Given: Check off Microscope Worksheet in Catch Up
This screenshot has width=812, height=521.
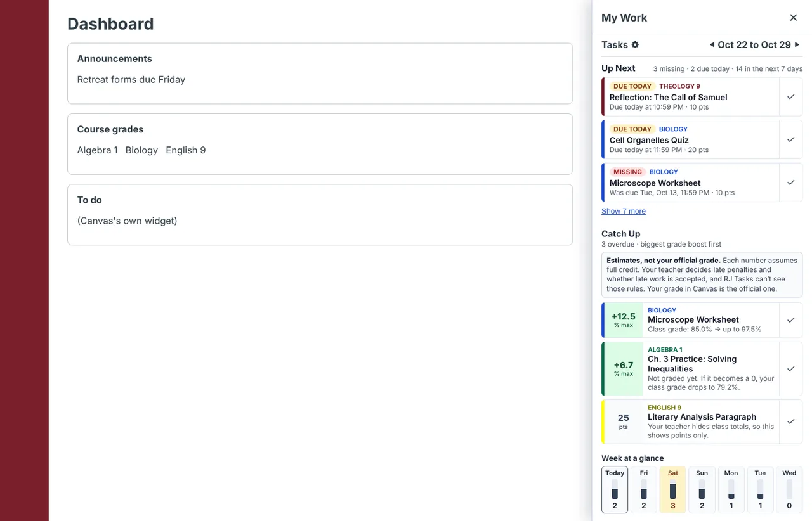Looking at the screenshot, I should [x=790, y=320].
